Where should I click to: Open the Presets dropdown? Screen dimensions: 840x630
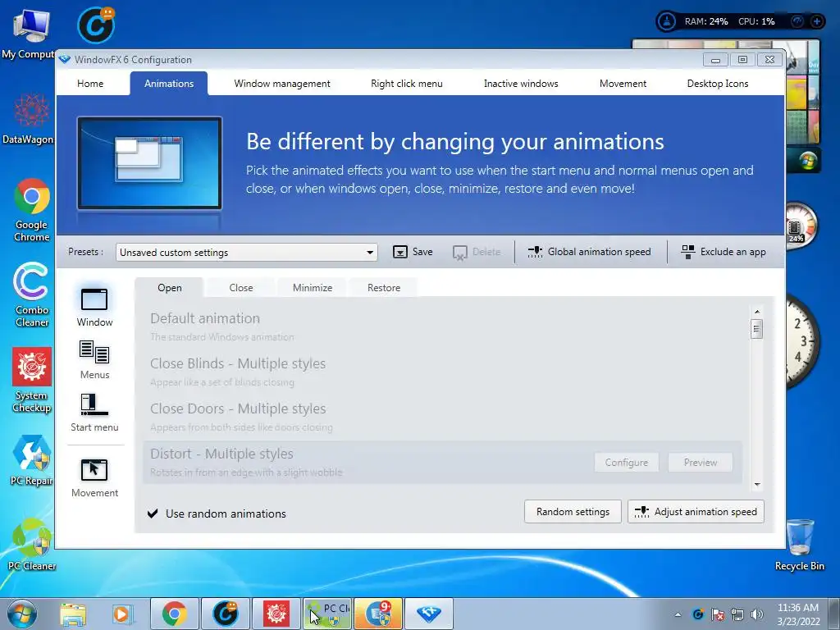click(x=246, y=253)
